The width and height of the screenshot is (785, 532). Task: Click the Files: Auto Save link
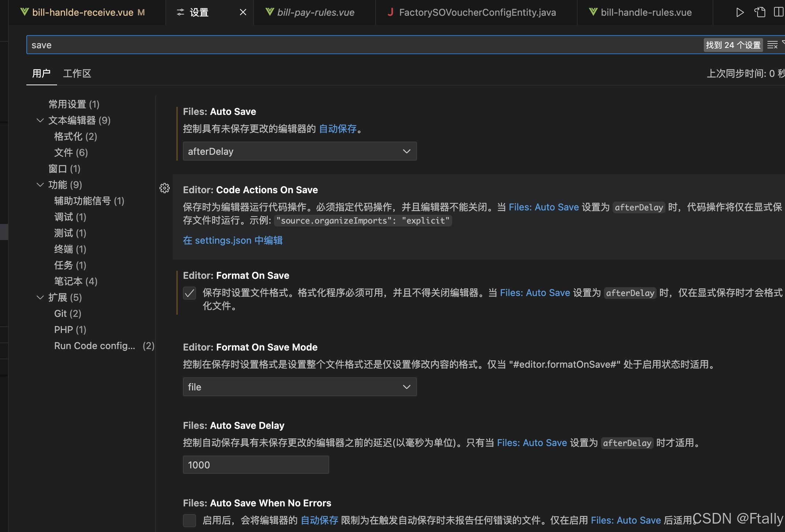[544, 207]
